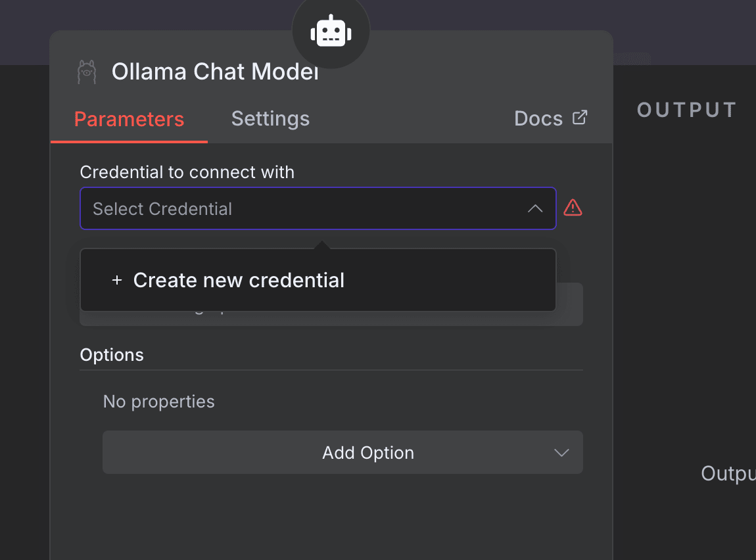Click the Output text at right edge
The width and height of the screenshot is (756, 560).
(728, 473)
